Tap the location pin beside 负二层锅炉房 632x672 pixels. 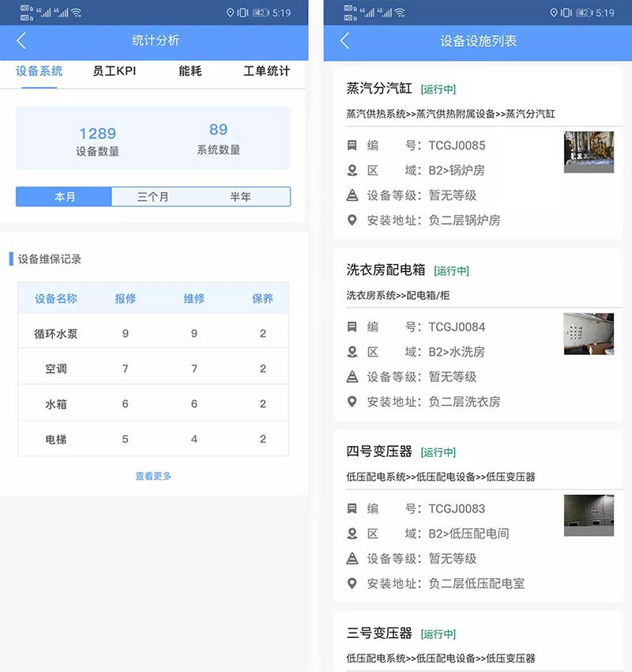tap(352, 221)
